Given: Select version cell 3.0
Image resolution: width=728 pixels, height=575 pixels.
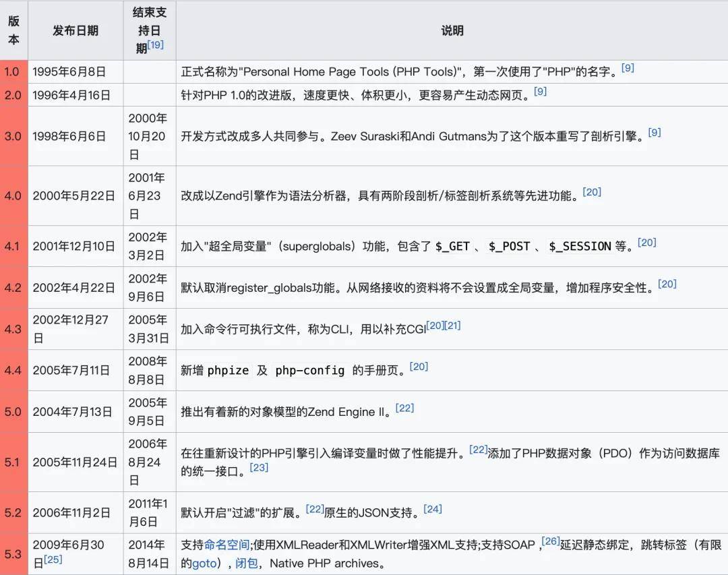Looking at the screenshot, I should [13, 136].
